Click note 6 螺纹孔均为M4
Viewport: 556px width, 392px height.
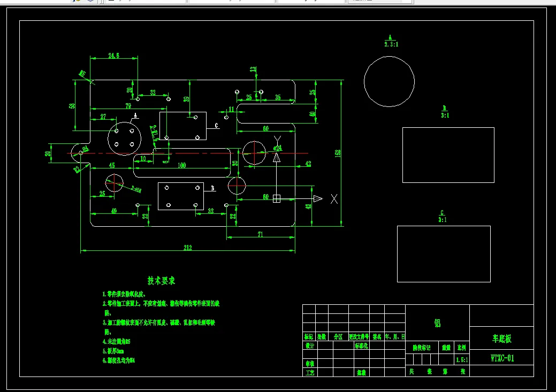(119, 360)
